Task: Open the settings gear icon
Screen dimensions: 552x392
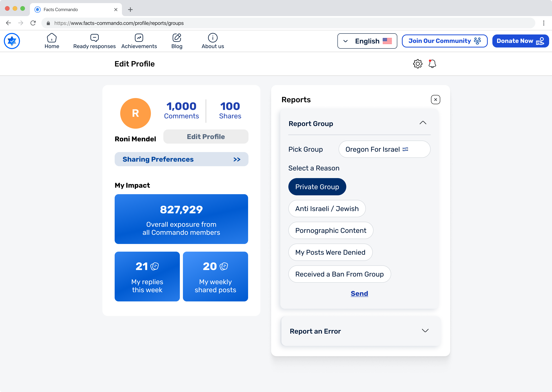Action: [418, 64]
